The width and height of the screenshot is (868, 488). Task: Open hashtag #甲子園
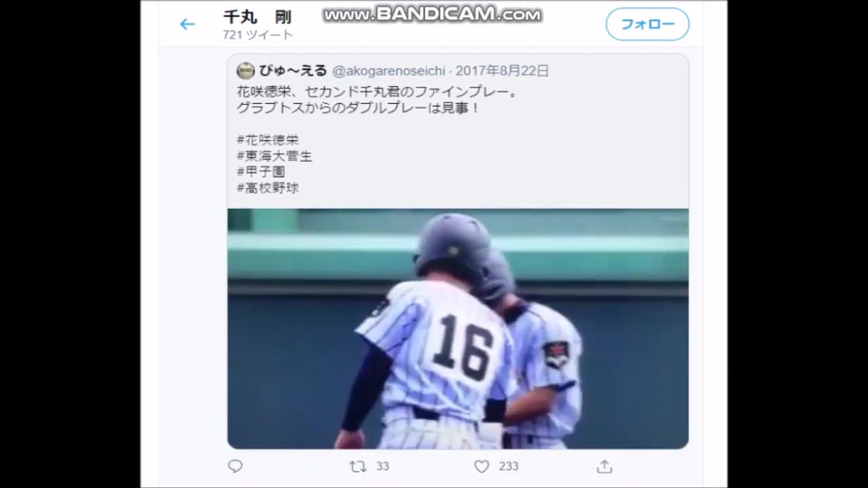(260, 172)
